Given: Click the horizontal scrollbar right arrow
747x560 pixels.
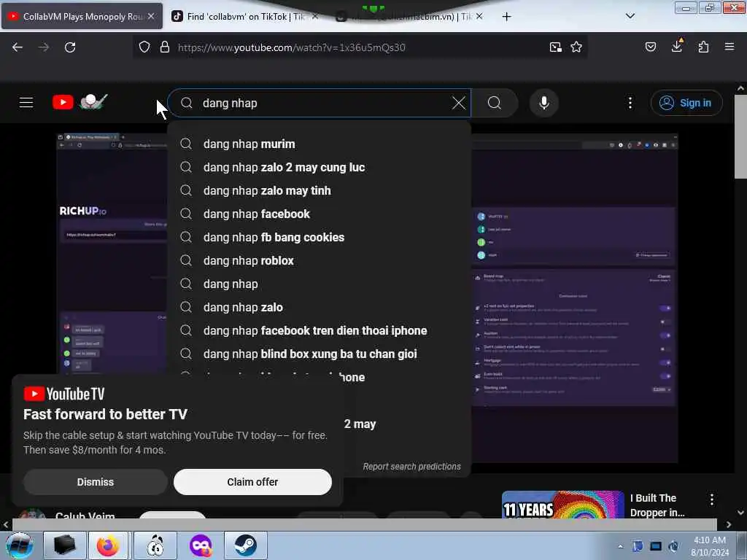Looking at the screenshot, I should (729, 524).
